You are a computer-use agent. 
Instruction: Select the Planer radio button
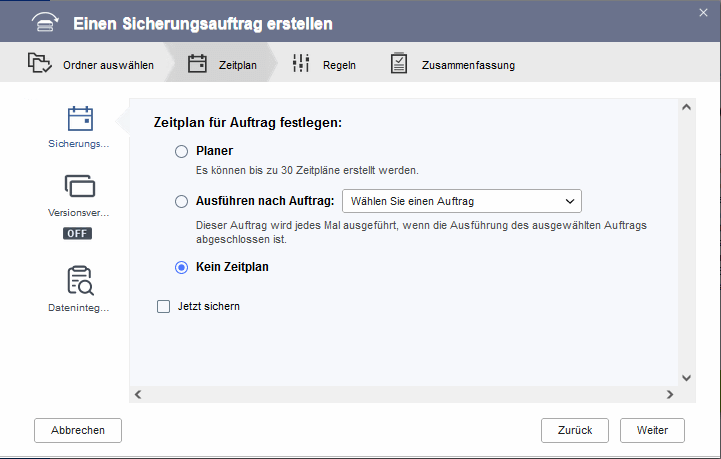[181, 151]
